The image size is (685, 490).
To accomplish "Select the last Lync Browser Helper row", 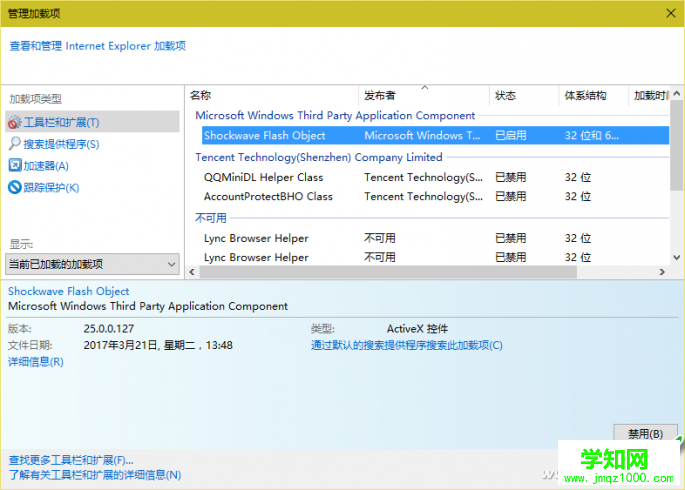I will 435,257.
